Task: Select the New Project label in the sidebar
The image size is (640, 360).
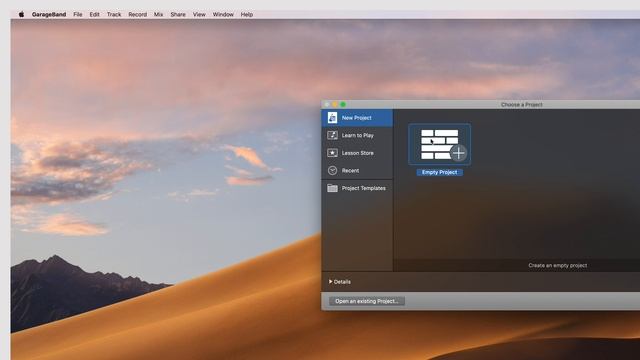Action: pos(356,118)
